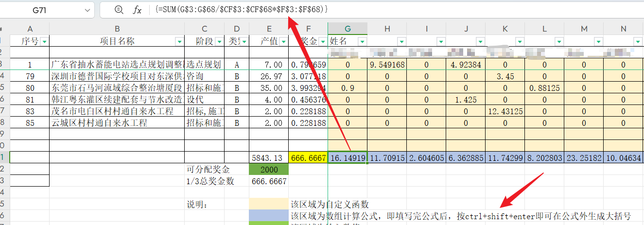Open the 产值 column filter arrow
Viewport: 644px width, 225px height.
(x=283, y=42)
